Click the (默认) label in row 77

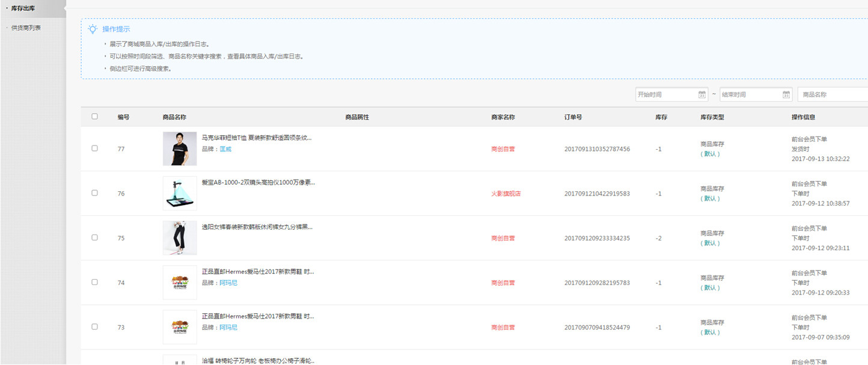(x=710, y=154)
